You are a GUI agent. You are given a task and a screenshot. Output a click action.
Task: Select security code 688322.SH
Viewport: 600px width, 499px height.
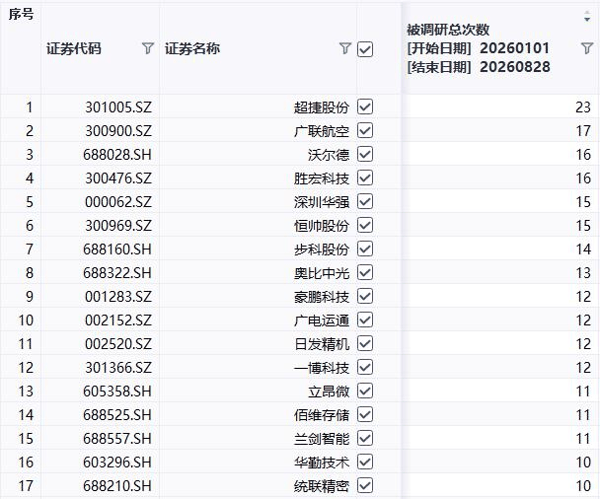[117, 273]
